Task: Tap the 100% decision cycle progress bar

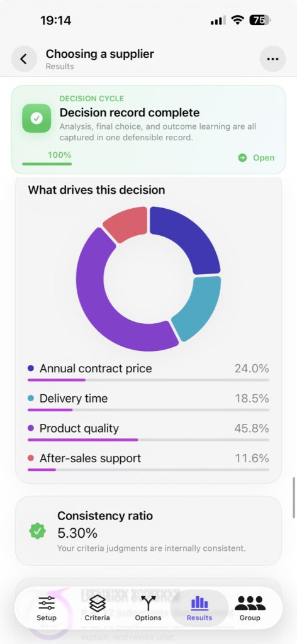Action: pyautogui.click(x=47, y=164)
